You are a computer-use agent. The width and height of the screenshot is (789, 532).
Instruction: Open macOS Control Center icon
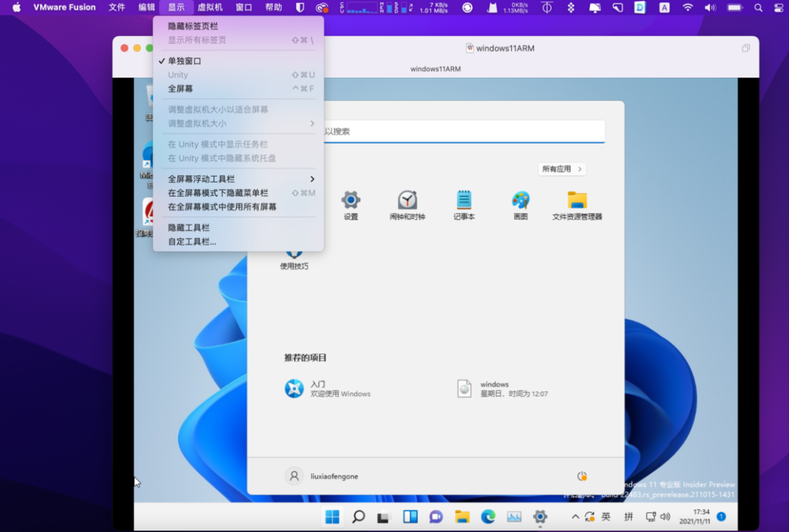[x=779, y=7]
